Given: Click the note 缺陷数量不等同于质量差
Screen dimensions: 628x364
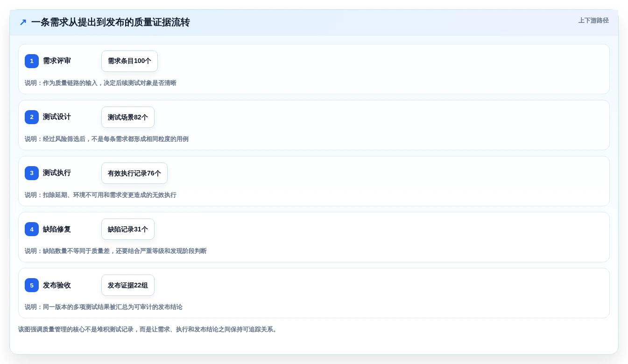Looking at the screenshot, I should (x=116, y=251).
